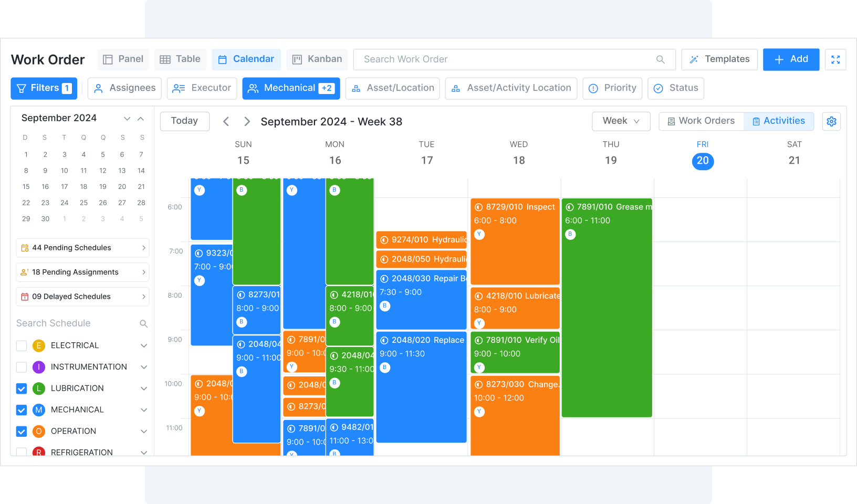Click the fullscreen expand icon
The image size is (857, 504).
[835, 59]
